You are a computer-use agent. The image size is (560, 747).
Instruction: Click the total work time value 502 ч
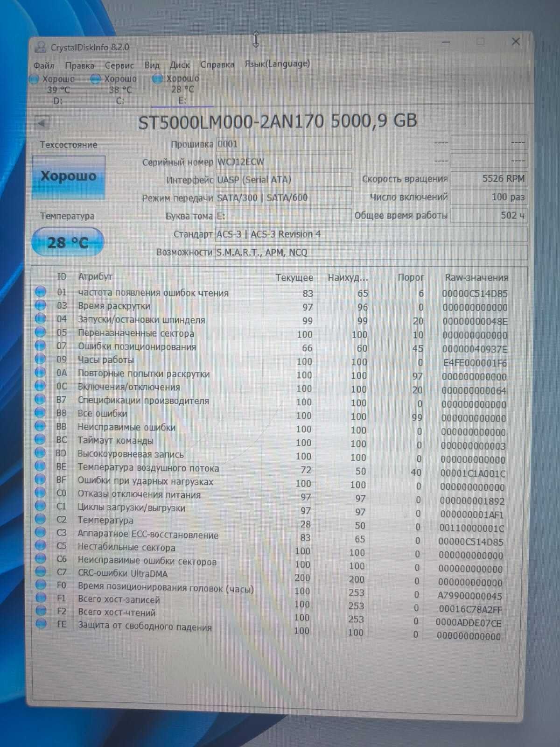click(489, 215)
